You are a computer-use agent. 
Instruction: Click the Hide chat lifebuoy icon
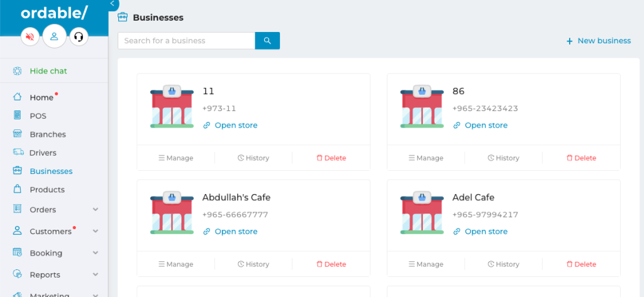pos(17,71)
